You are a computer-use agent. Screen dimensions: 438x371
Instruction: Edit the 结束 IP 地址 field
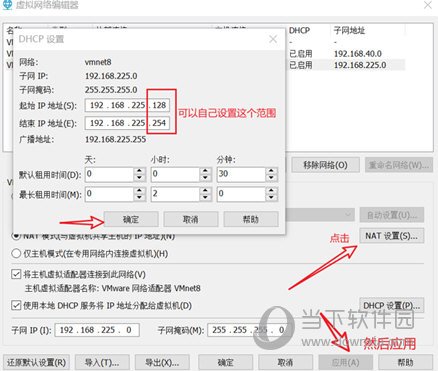pyautogui.click(x=127, y=123)
